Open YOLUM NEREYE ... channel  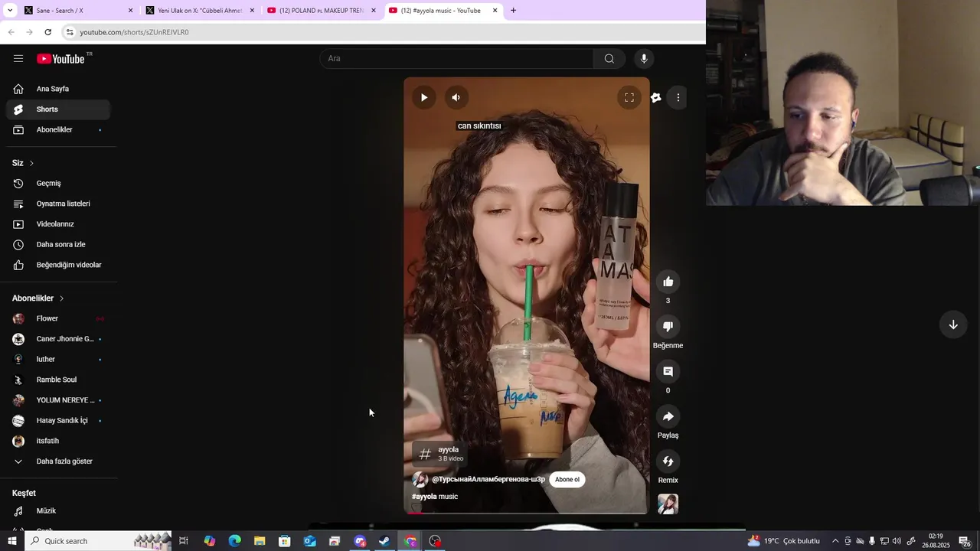pos(58,400)
